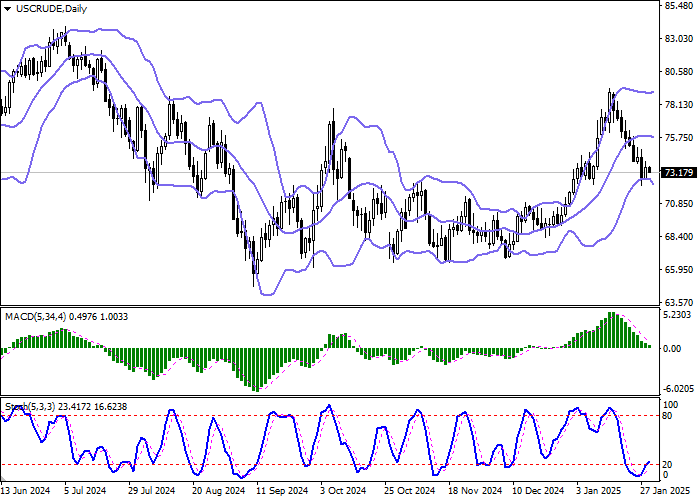This screenshot has width=700, height=500.
Task: Click the 18 Nov 2024 date label
Action: tap(475, 491)
